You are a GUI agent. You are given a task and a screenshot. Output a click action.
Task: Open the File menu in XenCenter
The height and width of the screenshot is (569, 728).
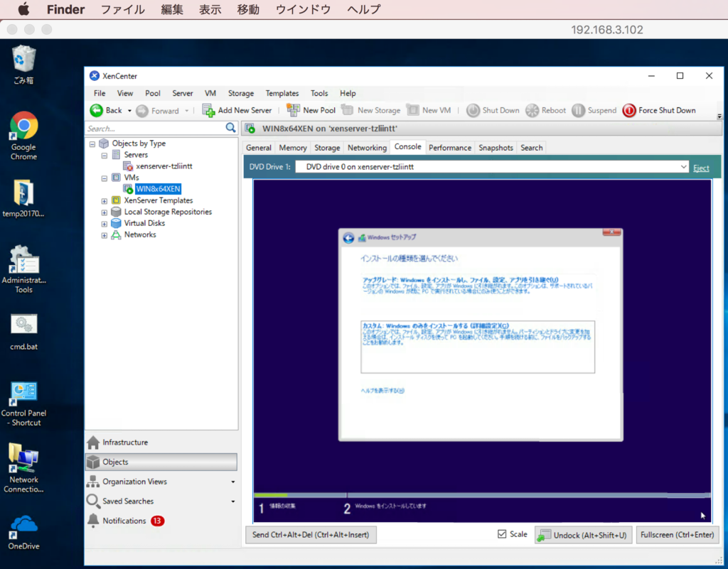coord(100,93)
